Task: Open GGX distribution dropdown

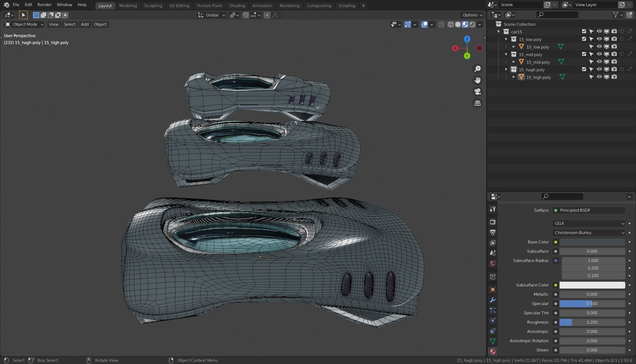Action: (588, 223)
